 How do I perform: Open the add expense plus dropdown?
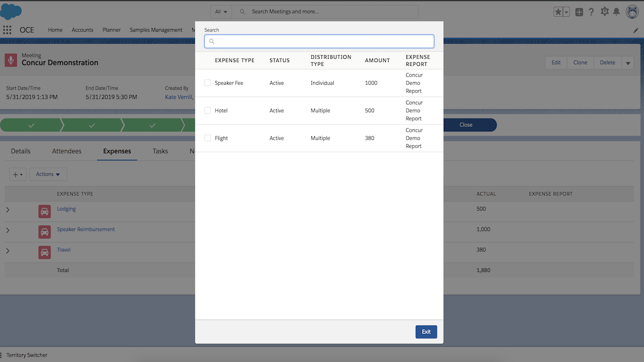[x=18, y=174]
